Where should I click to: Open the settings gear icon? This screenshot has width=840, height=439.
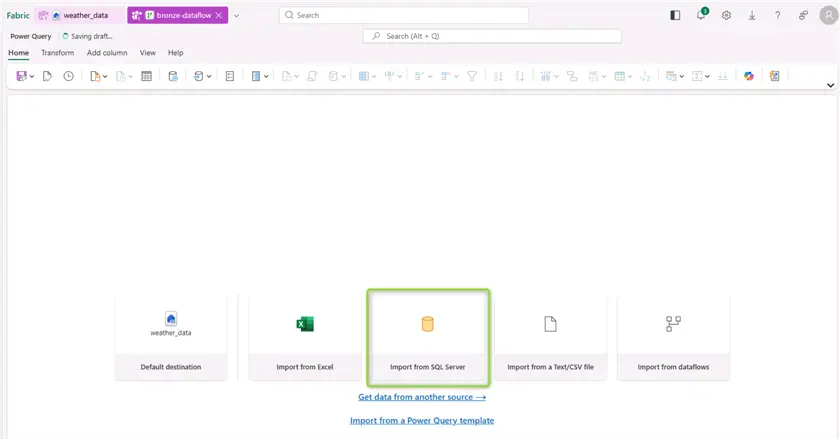coord(726,15)
